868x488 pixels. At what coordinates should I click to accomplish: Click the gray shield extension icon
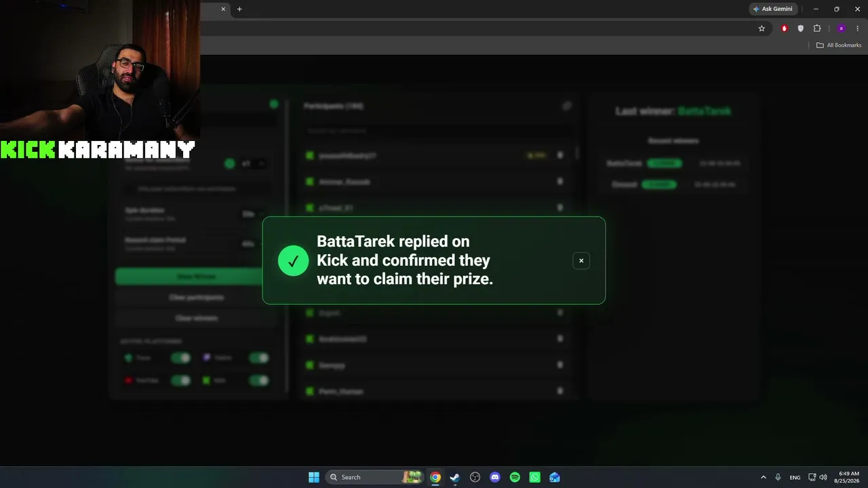click(801, 28)
